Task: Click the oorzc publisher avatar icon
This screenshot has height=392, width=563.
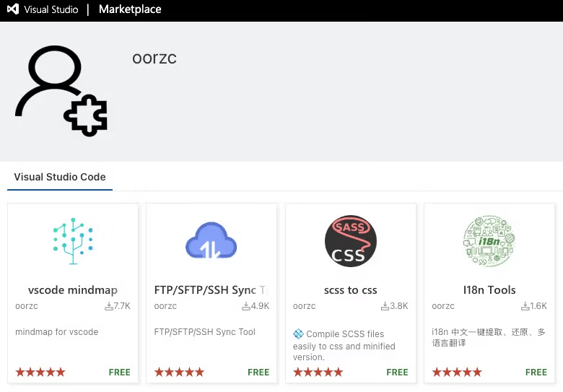Action: [x=61, y=91]
